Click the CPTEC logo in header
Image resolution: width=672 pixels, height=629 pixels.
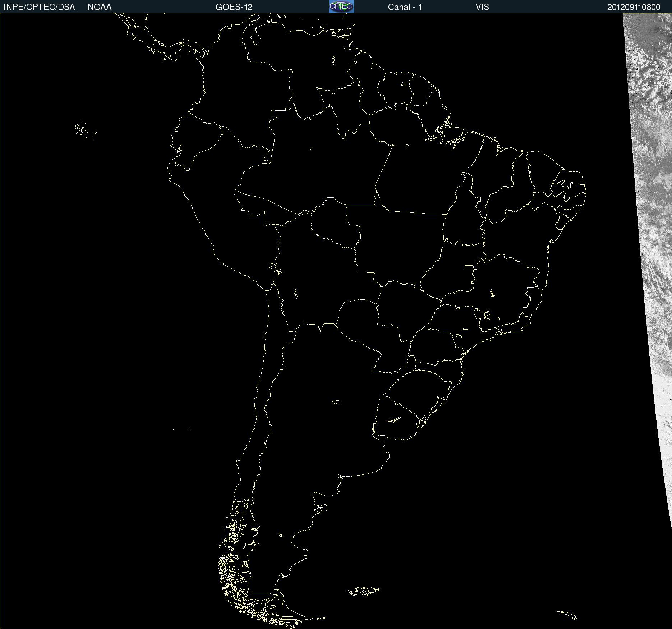(341, 6)
